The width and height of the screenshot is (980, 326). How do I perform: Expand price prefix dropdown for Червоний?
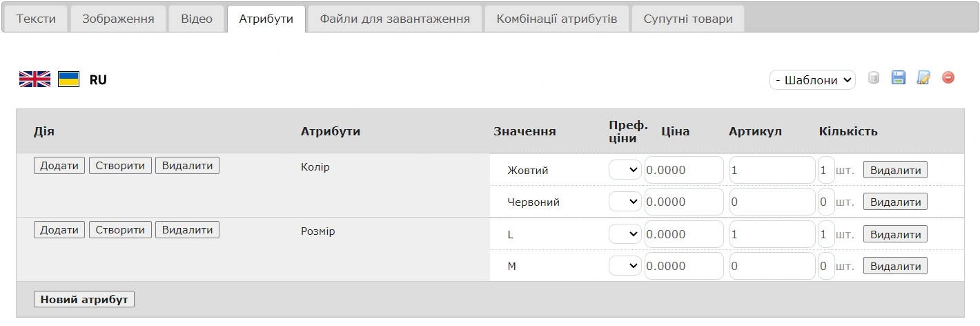[x=625, y=202]
